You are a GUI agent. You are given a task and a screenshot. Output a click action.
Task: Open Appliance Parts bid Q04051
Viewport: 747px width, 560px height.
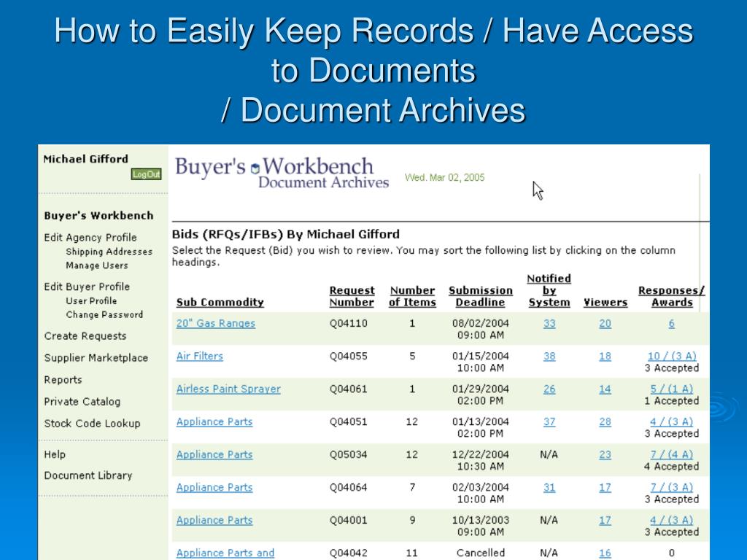[x=214, y=422]
